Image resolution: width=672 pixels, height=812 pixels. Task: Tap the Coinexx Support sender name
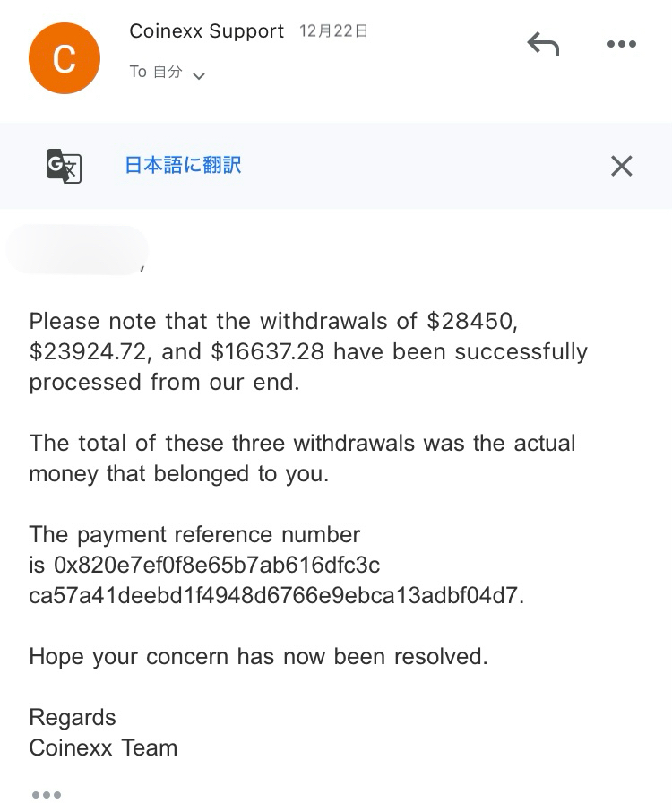click(206, 31)
